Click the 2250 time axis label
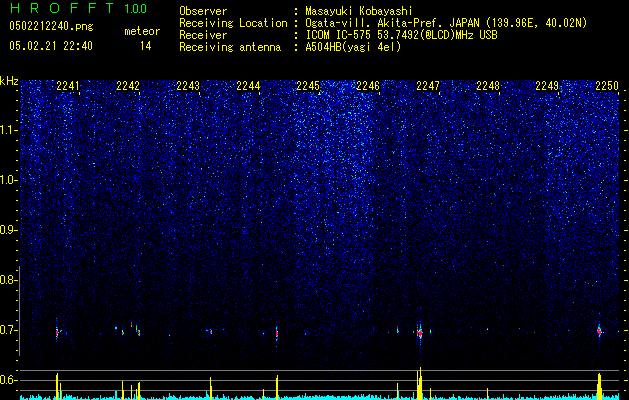629x400 pixels. point(607,86)
